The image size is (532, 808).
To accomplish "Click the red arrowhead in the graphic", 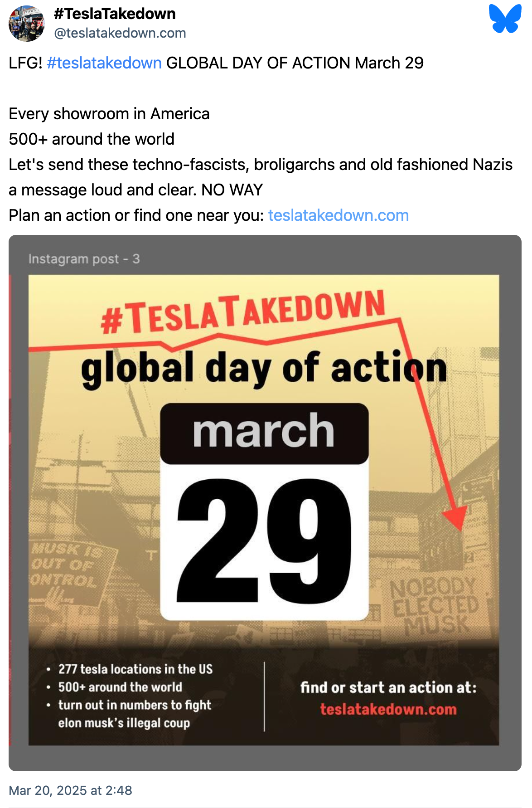I will tap(455, 517).
